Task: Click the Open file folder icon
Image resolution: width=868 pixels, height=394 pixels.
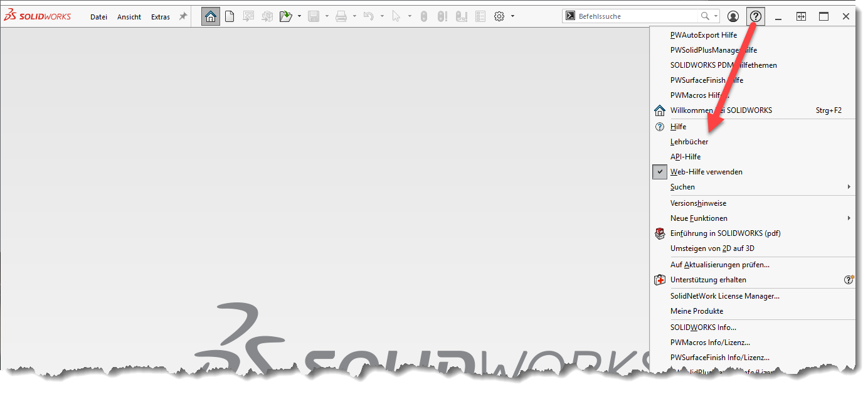Action: [286, 17]
